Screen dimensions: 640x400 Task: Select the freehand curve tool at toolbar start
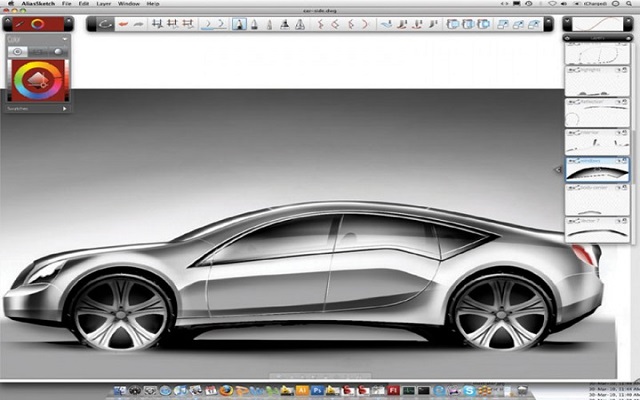(x=105, y=24)
